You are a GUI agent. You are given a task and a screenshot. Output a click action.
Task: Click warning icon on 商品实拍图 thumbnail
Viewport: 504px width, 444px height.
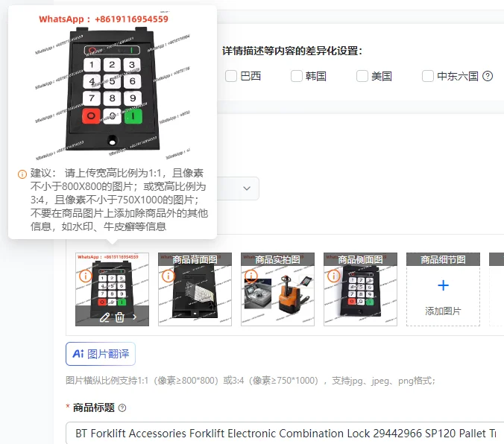coord(251,276)
